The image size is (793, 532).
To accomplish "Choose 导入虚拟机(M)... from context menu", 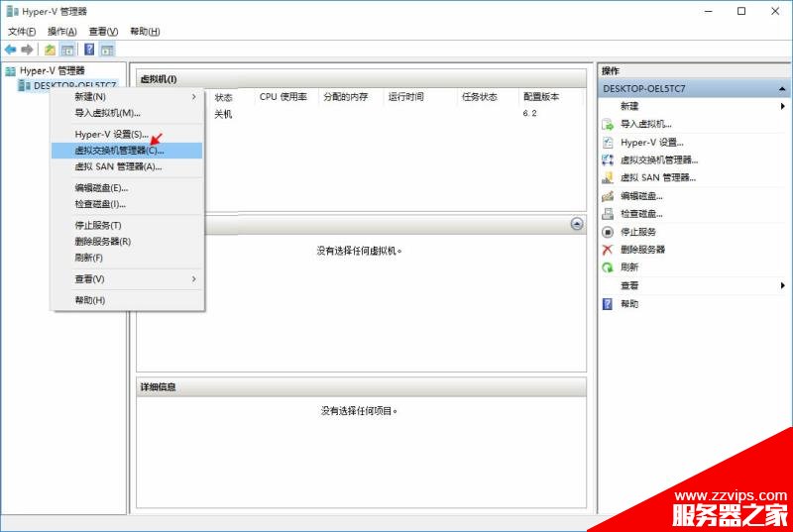I will coord(127,113).
